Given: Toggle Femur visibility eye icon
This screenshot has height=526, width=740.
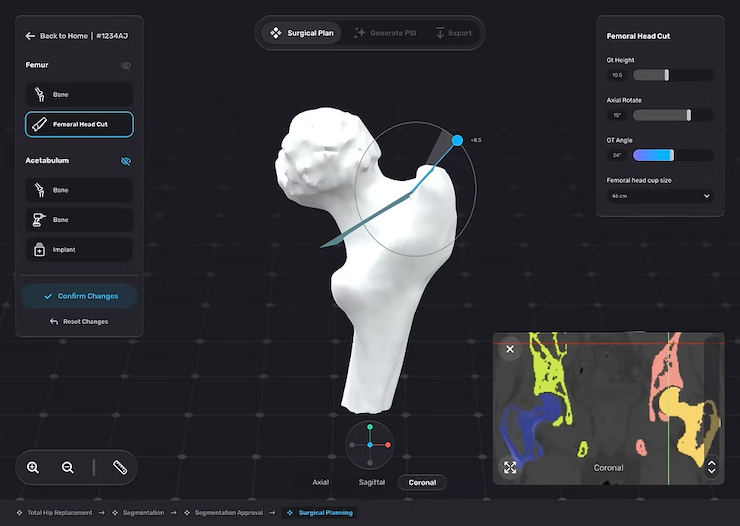Looking at the screenshot, I should click(x=126, y=66).
